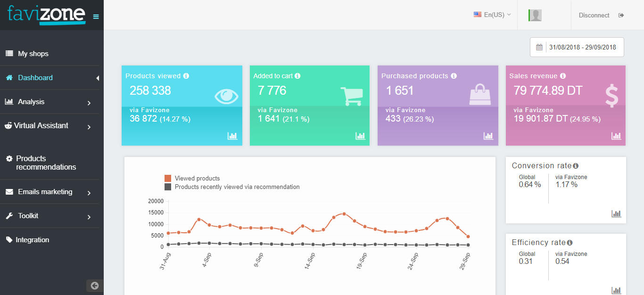Screen dimensions: 644x295
Task: Open chart icon on Added to cart card
Action: tap(360, 136)
